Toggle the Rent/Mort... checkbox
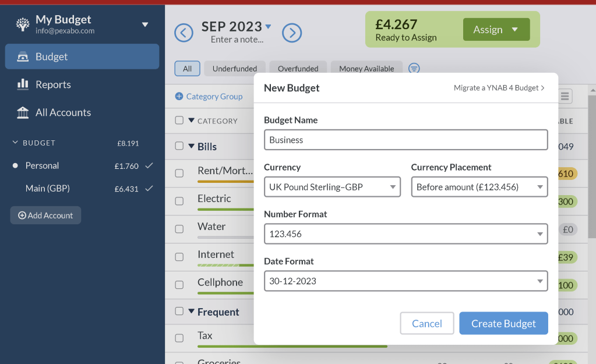This screenshot has width=596, height=364. click(179, 173)
